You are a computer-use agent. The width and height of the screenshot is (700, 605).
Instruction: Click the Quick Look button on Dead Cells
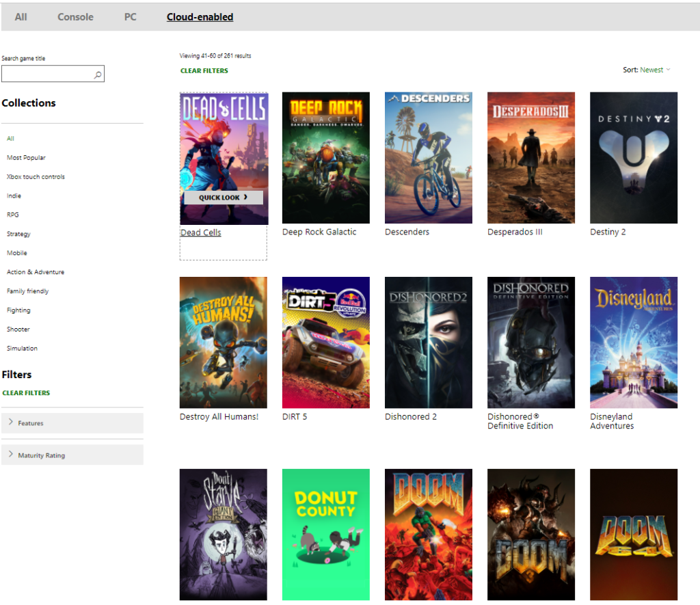[223, 198]
